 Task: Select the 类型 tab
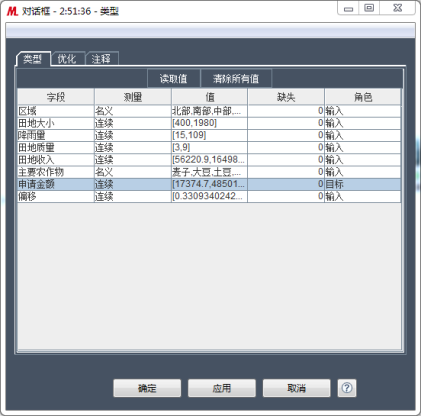click(32, 59)
